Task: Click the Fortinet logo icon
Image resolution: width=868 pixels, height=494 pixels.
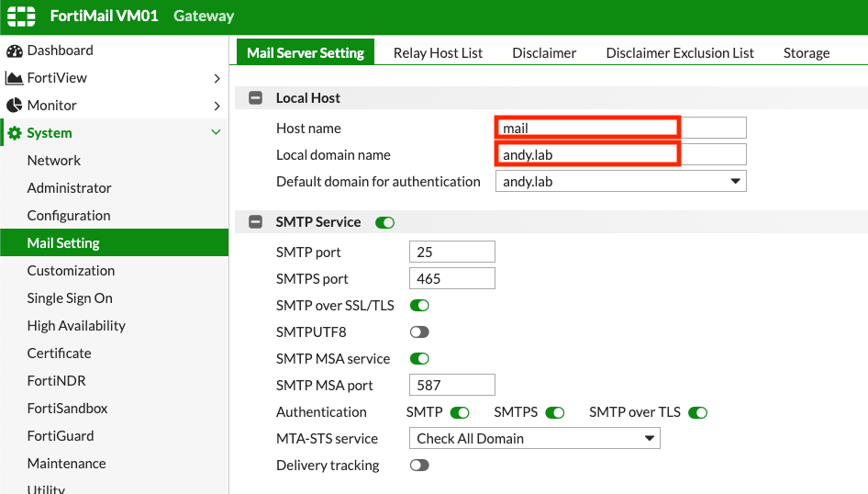Action: pos(21,16)
